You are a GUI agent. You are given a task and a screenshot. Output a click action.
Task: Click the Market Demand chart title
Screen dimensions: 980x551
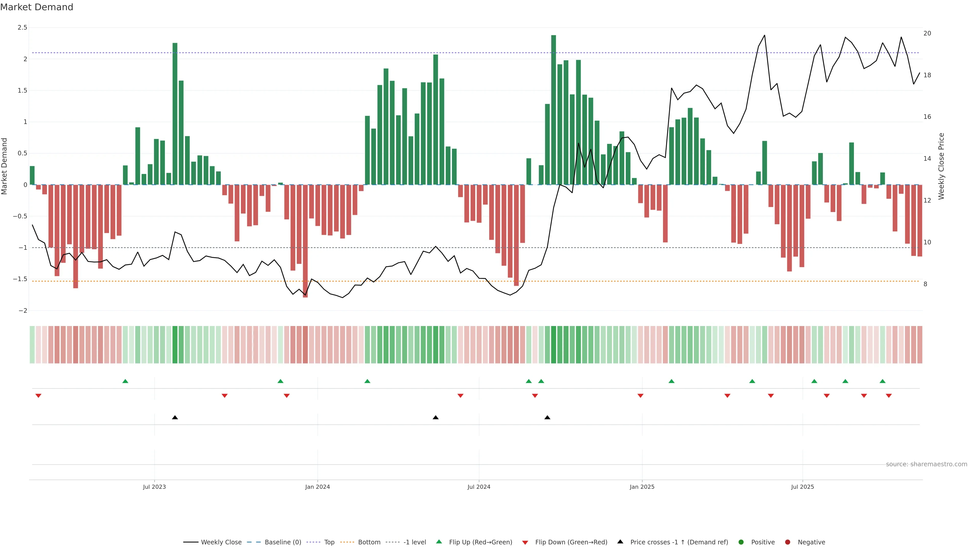click(x=36, y=7)
